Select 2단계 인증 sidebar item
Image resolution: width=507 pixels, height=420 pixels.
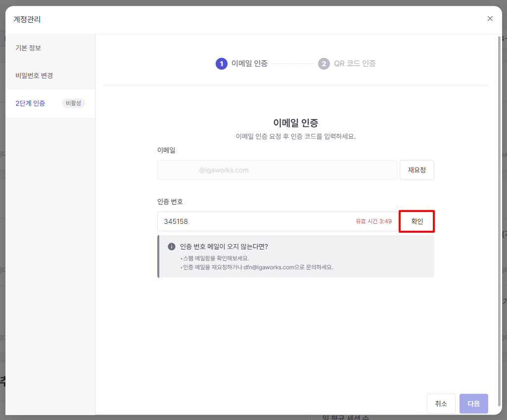click(x=30, y=103)
